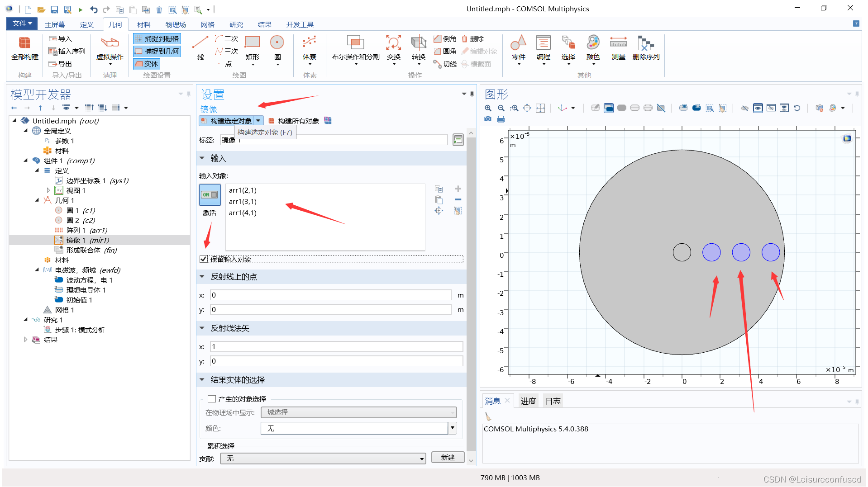Click the 导入 button
This screenshot has width=868, height=487.
coord(60,39)
